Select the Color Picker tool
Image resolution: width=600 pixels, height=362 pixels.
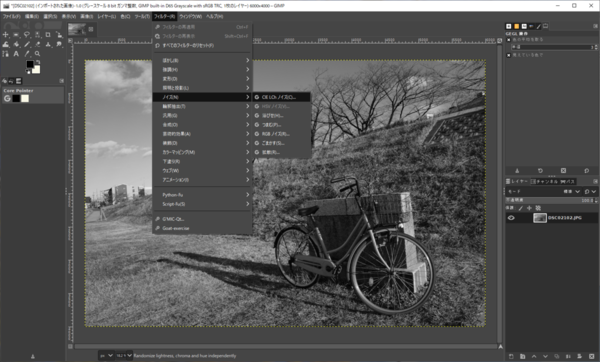27,54
